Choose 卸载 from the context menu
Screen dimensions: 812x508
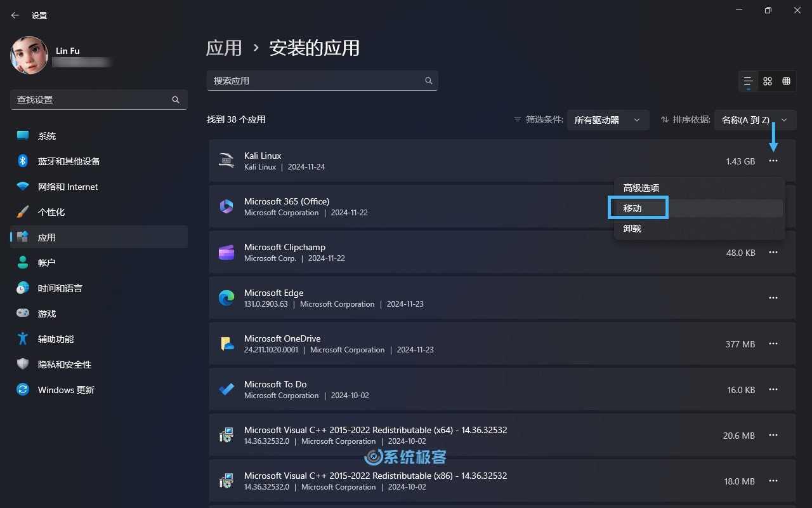pos(700,229)
